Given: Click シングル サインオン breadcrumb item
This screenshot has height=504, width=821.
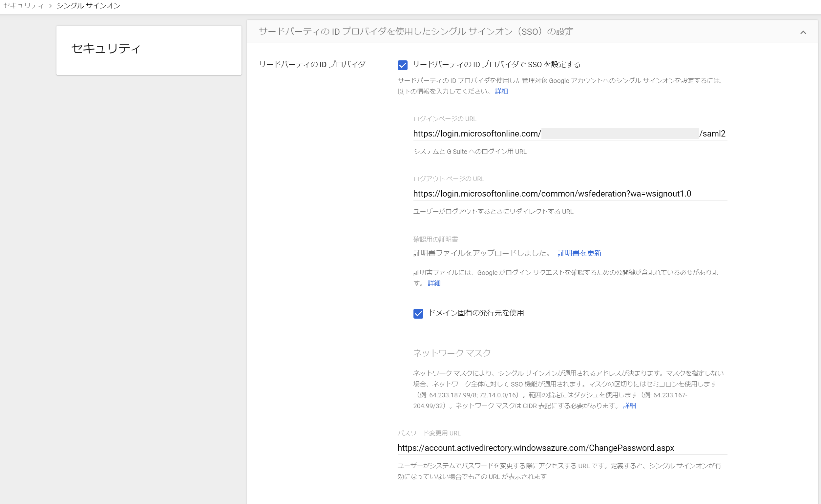Looking at the screenshot, I should tap(88, 6).
